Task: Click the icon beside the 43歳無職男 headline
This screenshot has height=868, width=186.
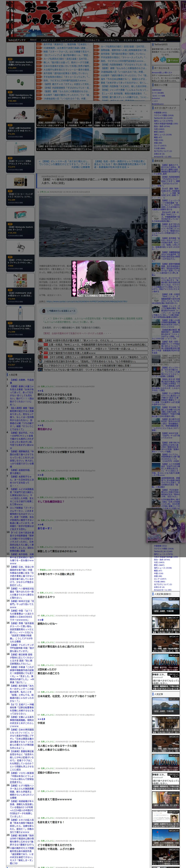Action: pyautogui.click(x=40, y=48)
